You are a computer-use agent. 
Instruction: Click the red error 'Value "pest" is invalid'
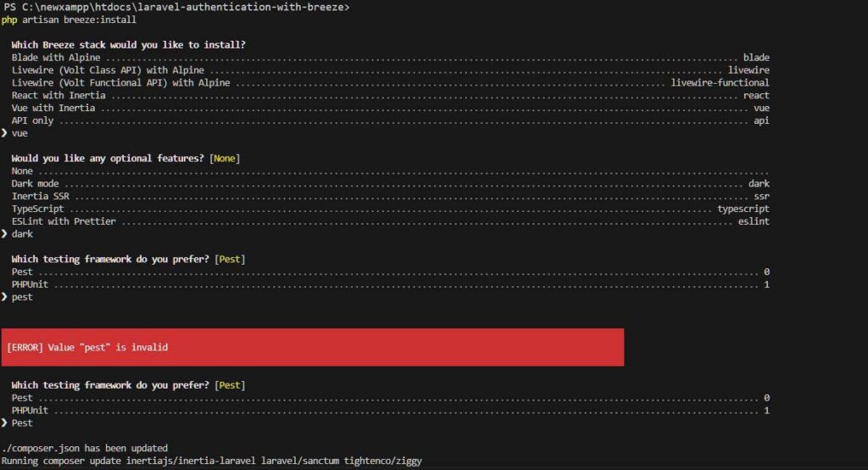312,348
